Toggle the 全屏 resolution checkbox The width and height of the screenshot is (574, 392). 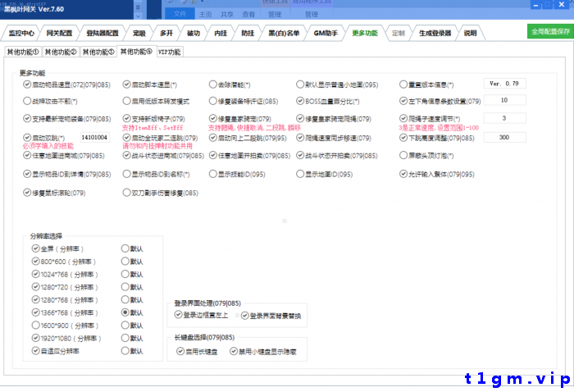pos(35,248)
